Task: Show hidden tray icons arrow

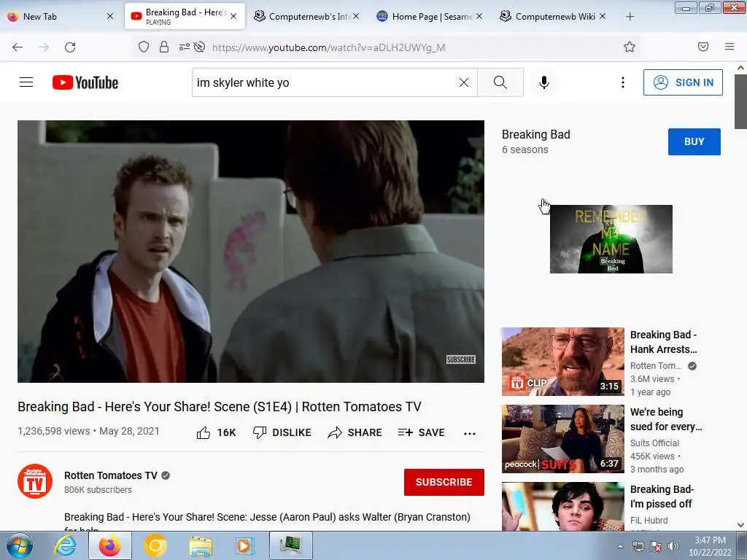Action: pos(620,546)
